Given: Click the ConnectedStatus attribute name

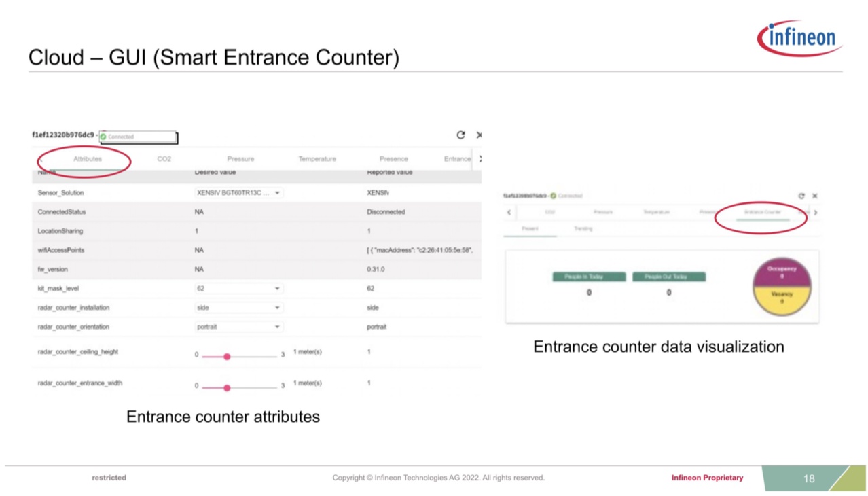Looking at the screenshot, I should [62, 212].
